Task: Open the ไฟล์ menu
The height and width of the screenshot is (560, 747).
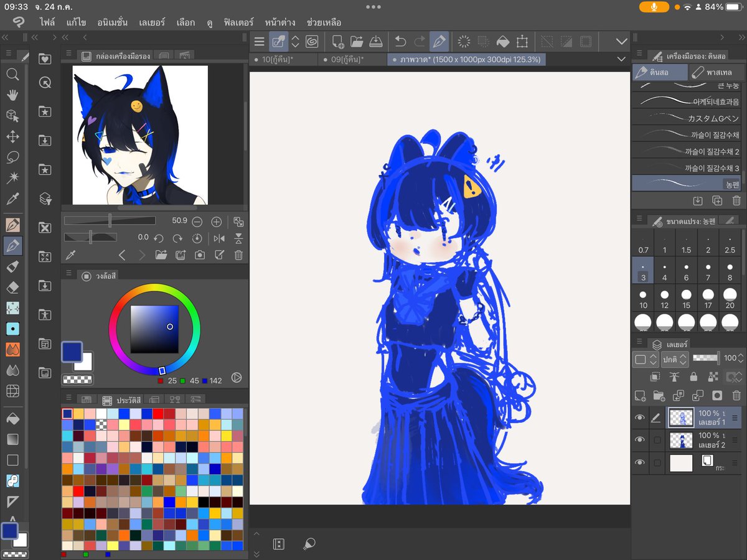Action: pos(47,22)
